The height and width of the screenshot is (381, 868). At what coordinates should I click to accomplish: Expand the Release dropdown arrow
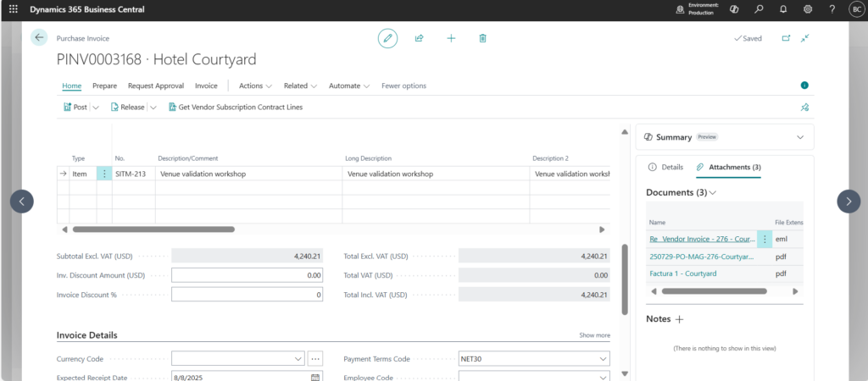[x=153, y=108]
